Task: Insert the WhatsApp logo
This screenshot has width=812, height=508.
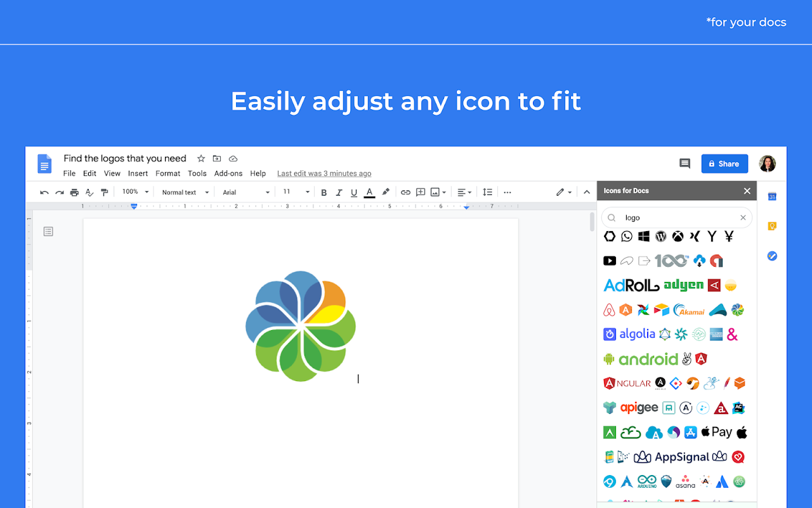Action: pyautogui.click(x=627, y=236)
